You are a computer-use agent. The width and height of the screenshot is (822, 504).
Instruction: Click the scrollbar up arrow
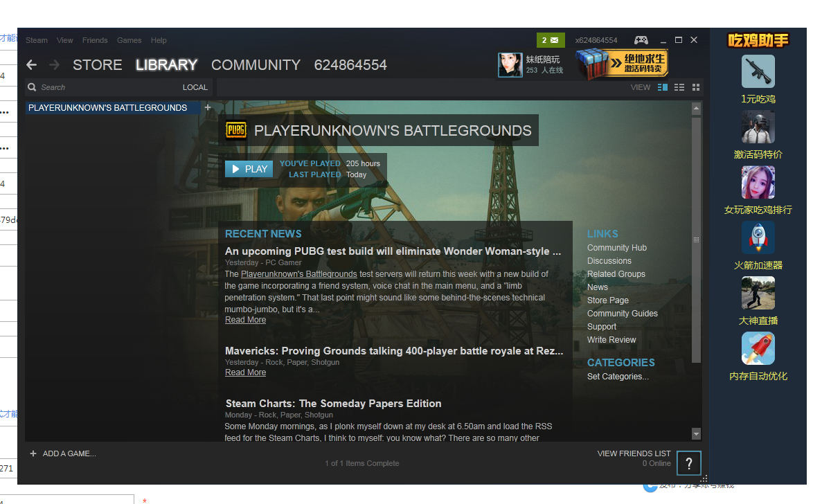coord(696,109)
